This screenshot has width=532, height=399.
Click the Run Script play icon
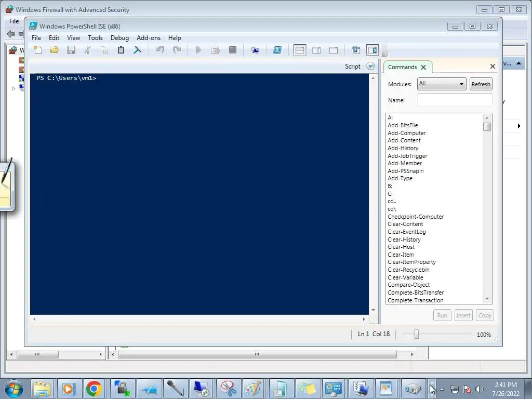pyautogui.click(x=198, y=50)
